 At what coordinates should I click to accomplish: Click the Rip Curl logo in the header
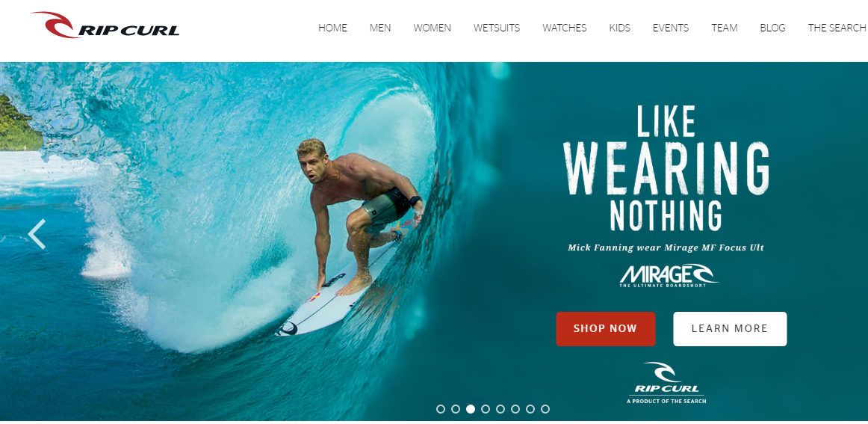pos(105,25)
